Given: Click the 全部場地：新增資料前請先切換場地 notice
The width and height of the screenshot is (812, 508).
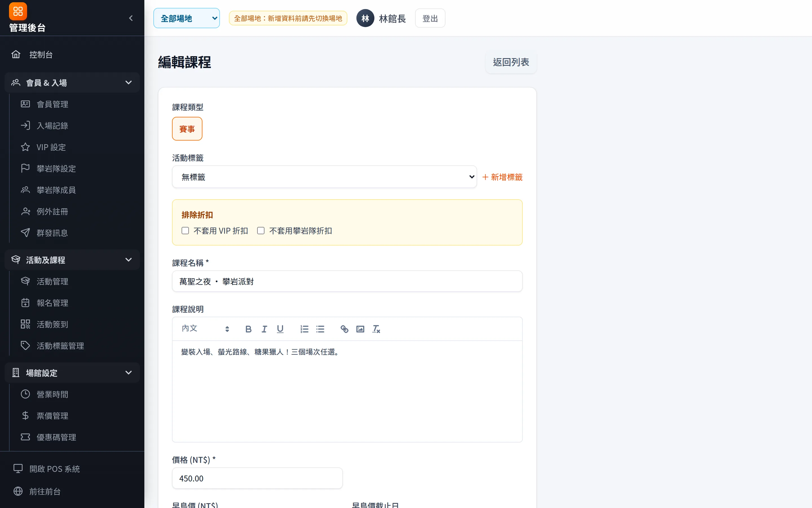Looking at the screenshot, I should tap(288, 18).
